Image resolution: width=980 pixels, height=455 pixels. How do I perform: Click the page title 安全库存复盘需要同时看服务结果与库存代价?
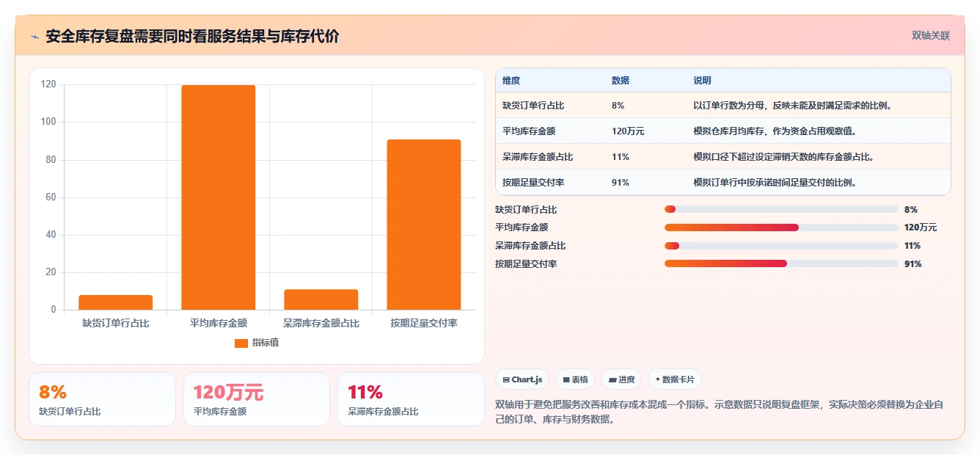point(192,37)
